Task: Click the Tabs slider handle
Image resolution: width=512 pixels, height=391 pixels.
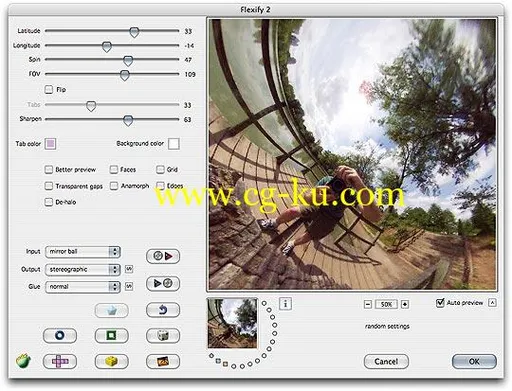Action: click(x=91, y=106)
